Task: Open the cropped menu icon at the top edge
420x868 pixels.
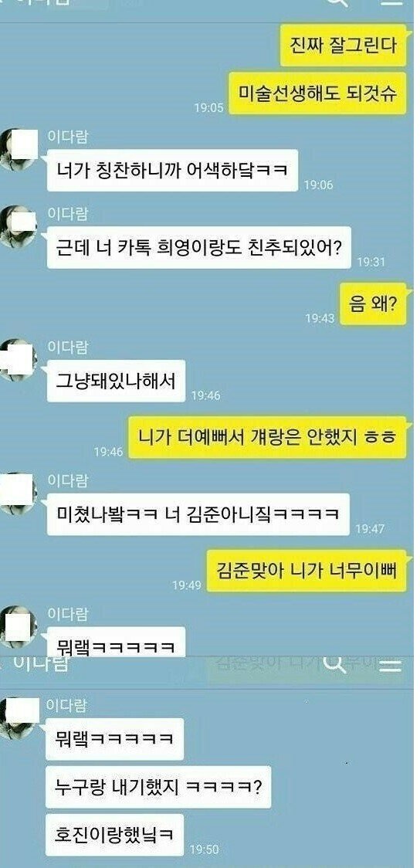Action: (x=392, y=2)
